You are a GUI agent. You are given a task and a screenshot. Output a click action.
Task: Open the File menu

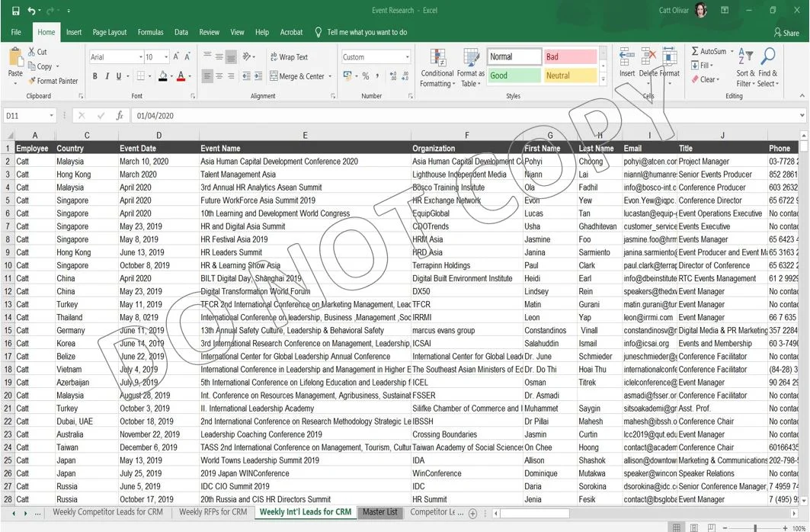click(x=16, y=32)
